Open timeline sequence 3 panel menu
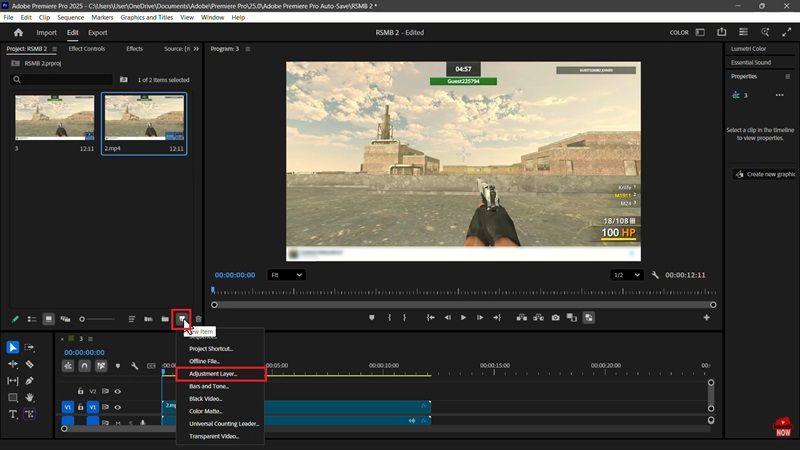 [90, 339]
